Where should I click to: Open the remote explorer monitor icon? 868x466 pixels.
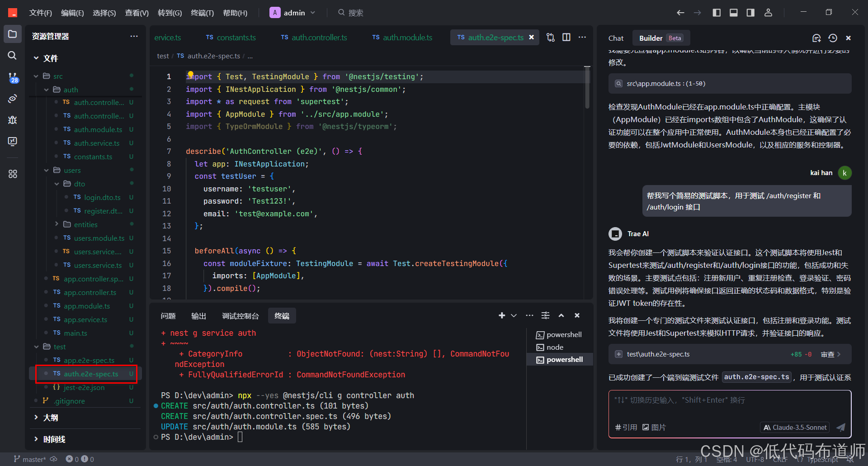click(13, 141)
